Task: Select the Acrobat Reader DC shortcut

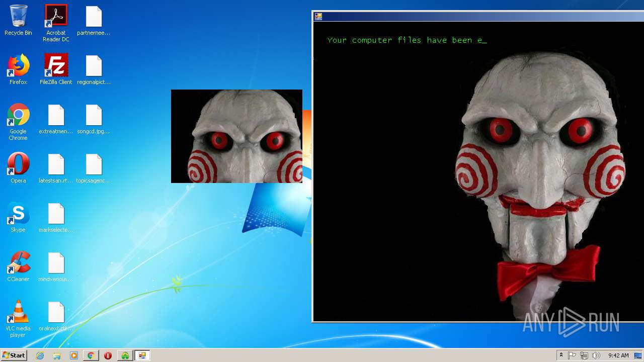Action: point(56,23)
